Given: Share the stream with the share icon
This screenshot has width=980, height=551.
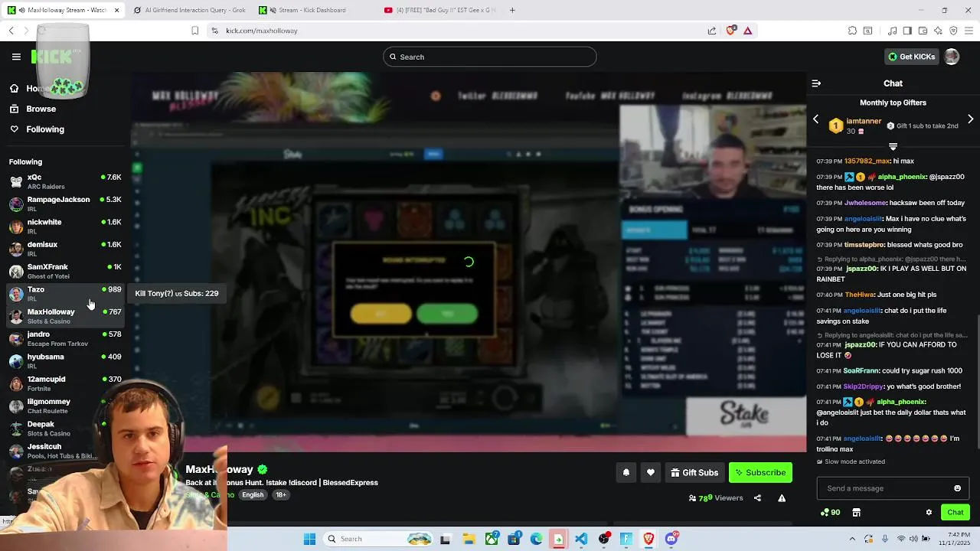Looking at the screenshot, I should tap(757, 498).
